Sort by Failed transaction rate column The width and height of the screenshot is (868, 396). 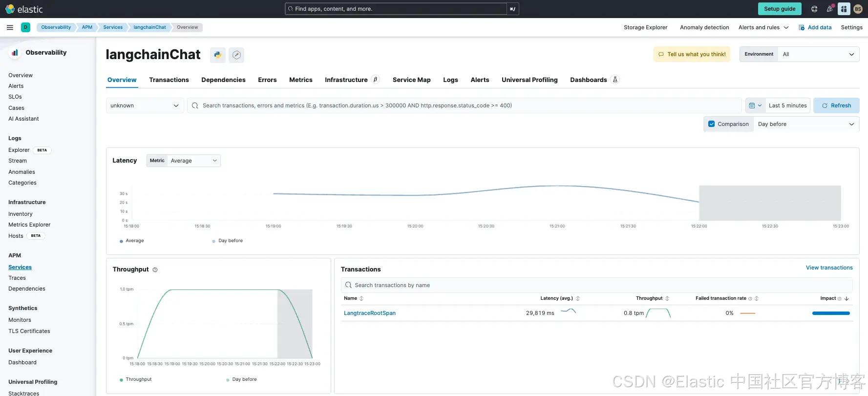pyautogui.click(x=727, y=298)
